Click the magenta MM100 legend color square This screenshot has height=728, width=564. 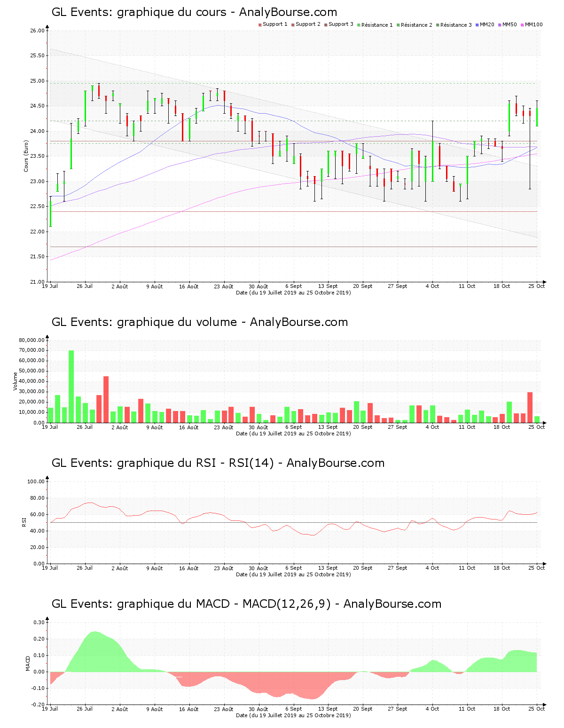click(x=522, y=24)
